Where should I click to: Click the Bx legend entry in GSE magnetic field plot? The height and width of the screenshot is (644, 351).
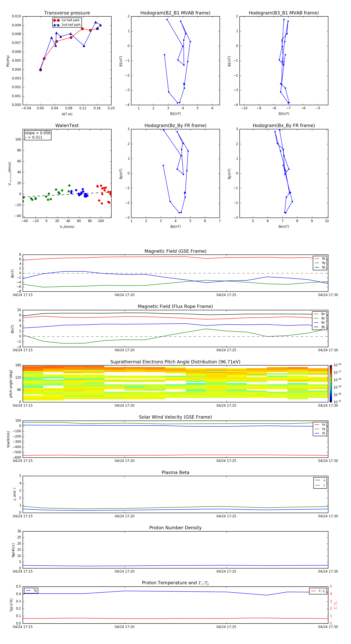pos(320,259)
